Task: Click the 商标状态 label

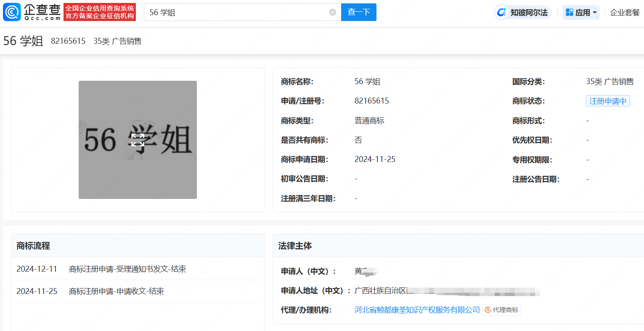Action: point(528,101)
